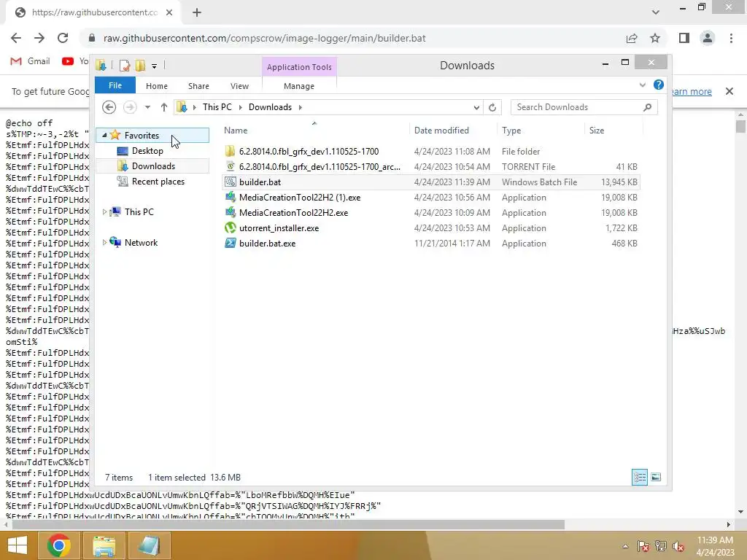The width and height of the screenshot is (747, 560).
Task: Expand the This PC tree node
Action: tap(104, 212)
